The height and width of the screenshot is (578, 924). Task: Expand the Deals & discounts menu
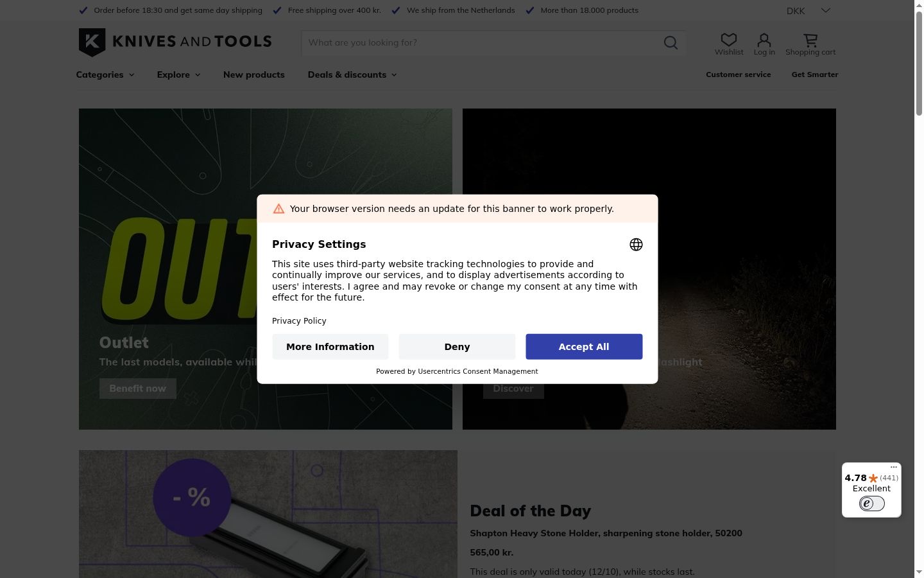click(x=352, y=74)
